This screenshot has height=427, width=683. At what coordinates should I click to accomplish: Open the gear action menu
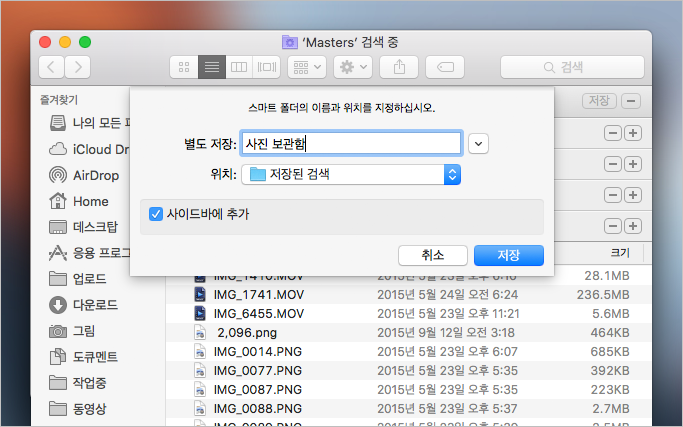353,67
